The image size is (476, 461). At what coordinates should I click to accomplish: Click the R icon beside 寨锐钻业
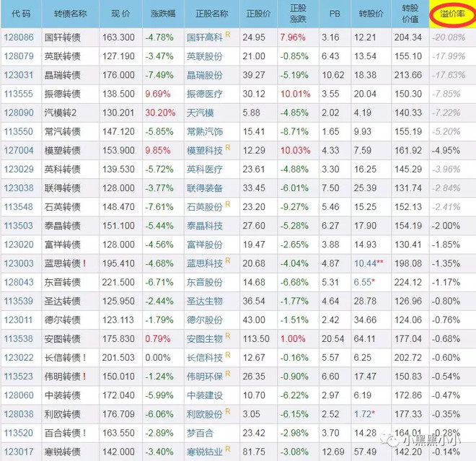(x=228, y=449)
